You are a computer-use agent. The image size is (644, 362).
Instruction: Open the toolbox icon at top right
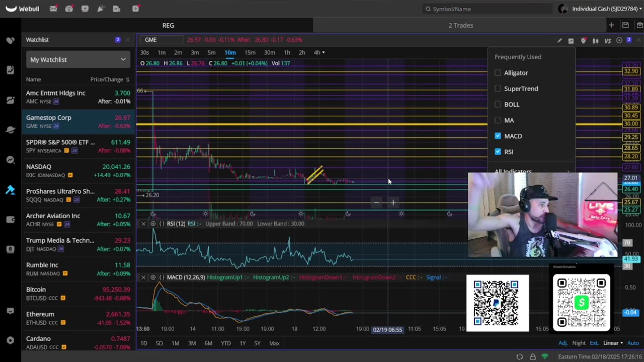click(x=639, y=25)
